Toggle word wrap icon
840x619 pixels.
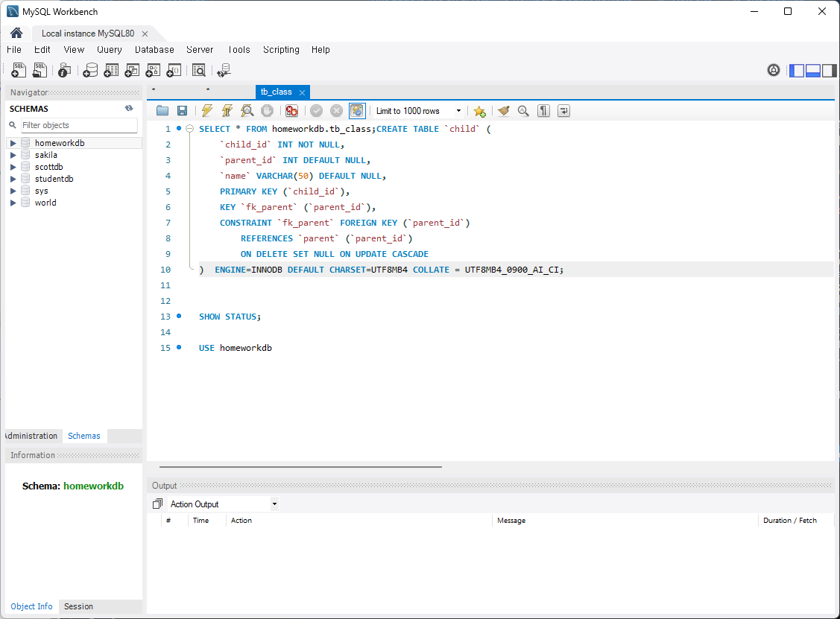pos(563,111)
